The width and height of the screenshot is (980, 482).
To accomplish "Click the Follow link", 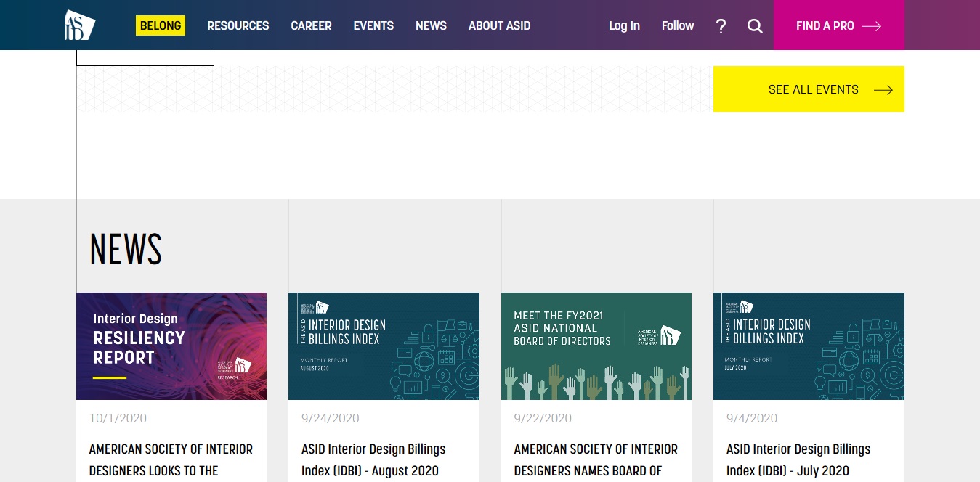I will click(x=678, y=25).
